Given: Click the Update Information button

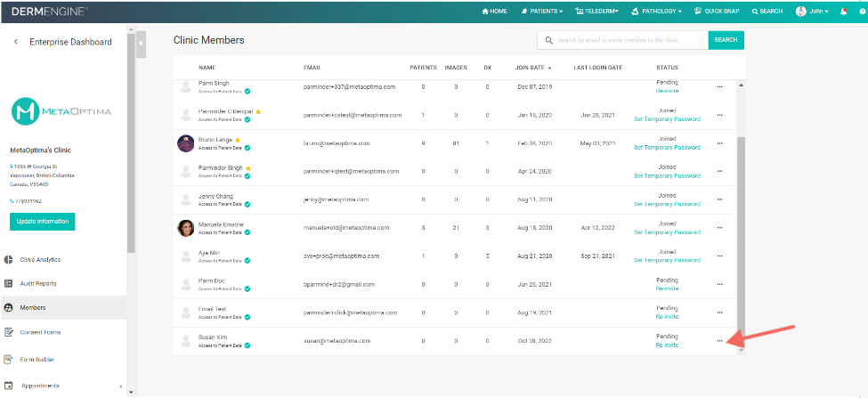Looking at the screenshot, I should pyautogui.click(x=42, y=222).
